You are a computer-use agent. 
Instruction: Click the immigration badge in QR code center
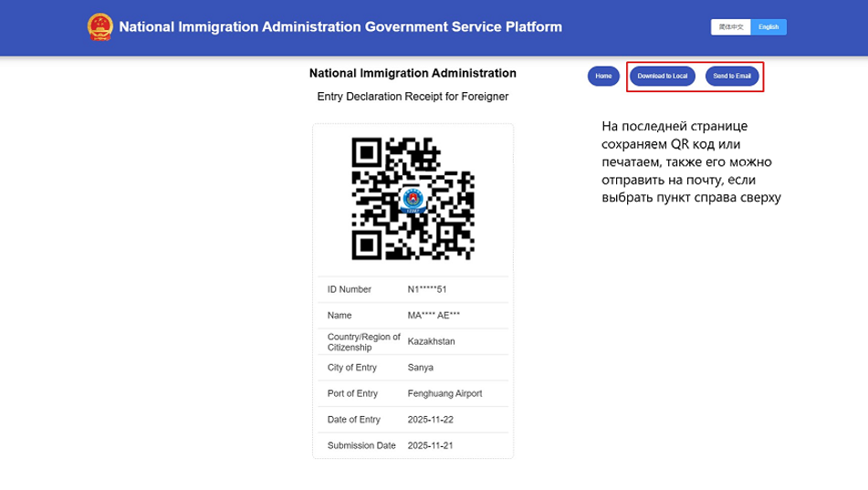[413, 198]
